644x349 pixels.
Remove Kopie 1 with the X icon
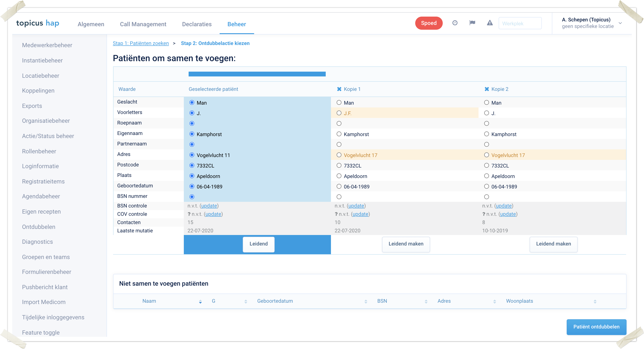pyautogui.click(x=339, y=89)
